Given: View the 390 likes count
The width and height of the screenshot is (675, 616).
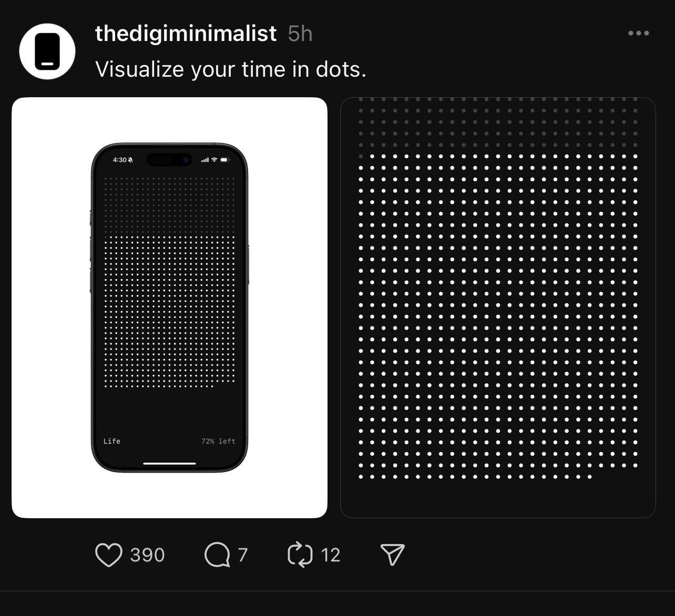Looking at the screenshot, I should click(x=147, y=555).
